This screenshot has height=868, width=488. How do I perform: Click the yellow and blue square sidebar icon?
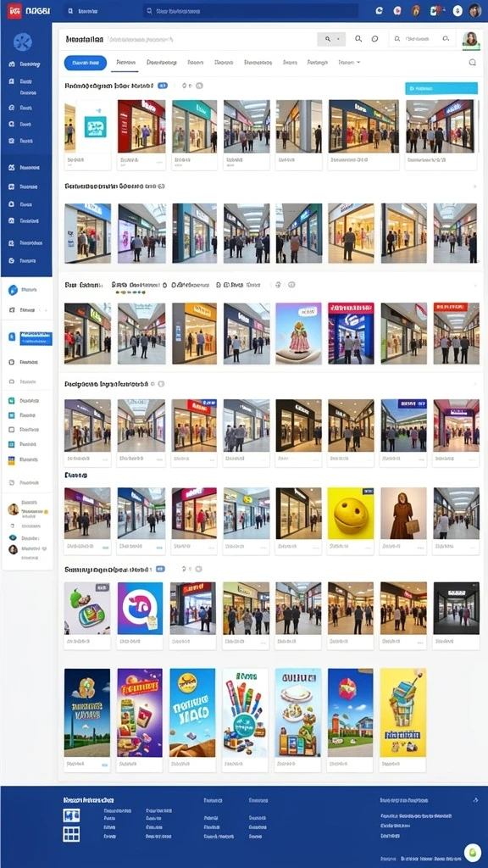click(11, 459)
